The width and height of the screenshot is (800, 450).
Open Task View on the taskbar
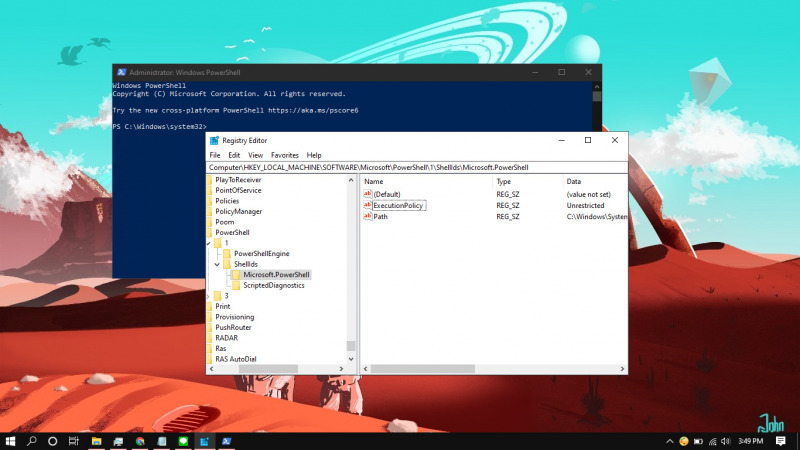(x=74, y=441)
